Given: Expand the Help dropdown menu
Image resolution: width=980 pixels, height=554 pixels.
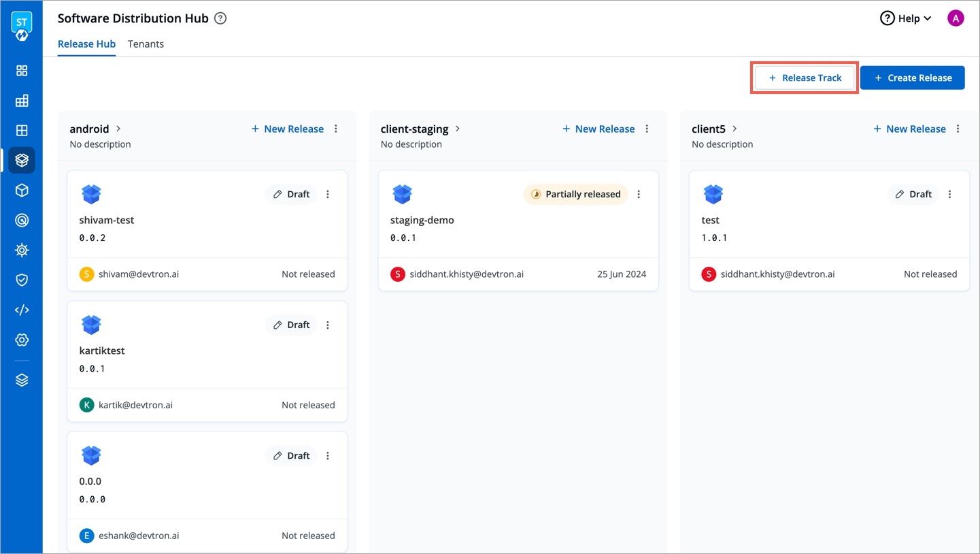Looking at the screenshot, I should [x=906, y=18].
